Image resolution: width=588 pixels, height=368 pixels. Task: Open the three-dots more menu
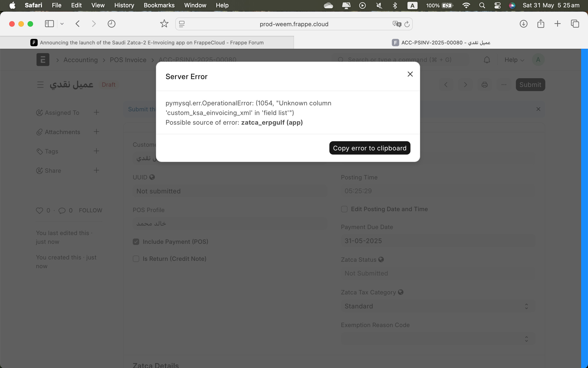504,85
